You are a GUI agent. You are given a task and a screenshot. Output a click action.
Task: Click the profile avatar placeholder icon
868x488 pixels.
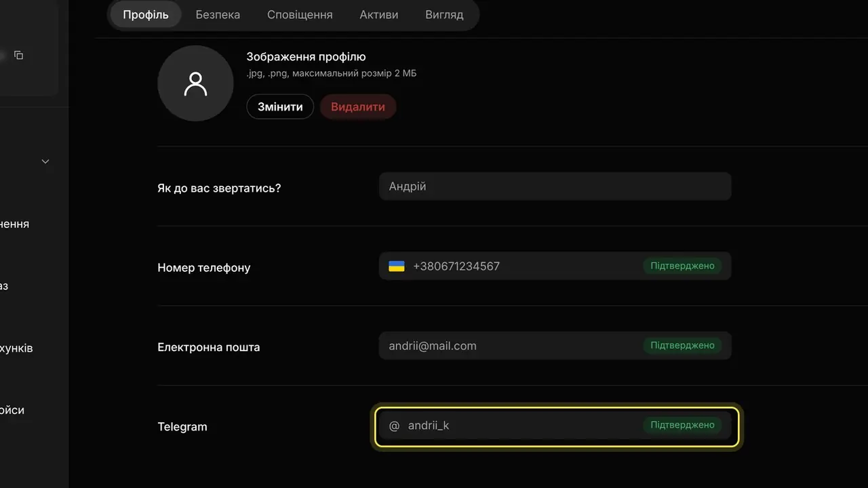pos(195,83)
